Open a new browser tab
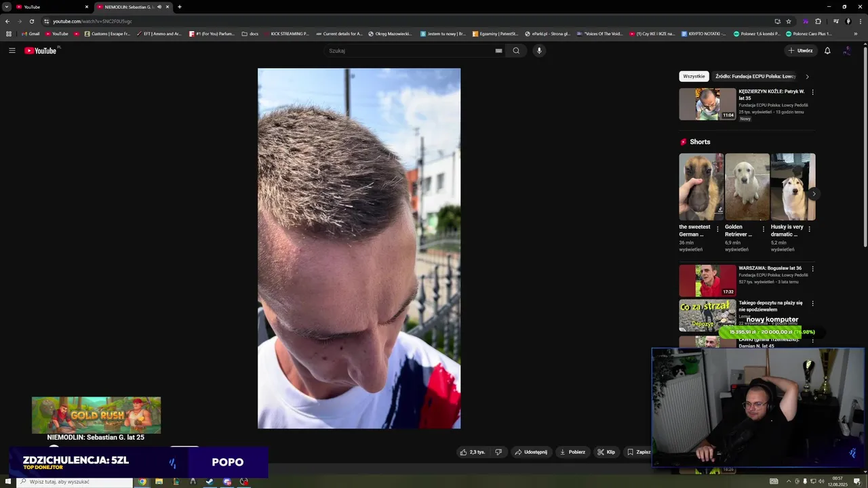 (x=180, y=7)
